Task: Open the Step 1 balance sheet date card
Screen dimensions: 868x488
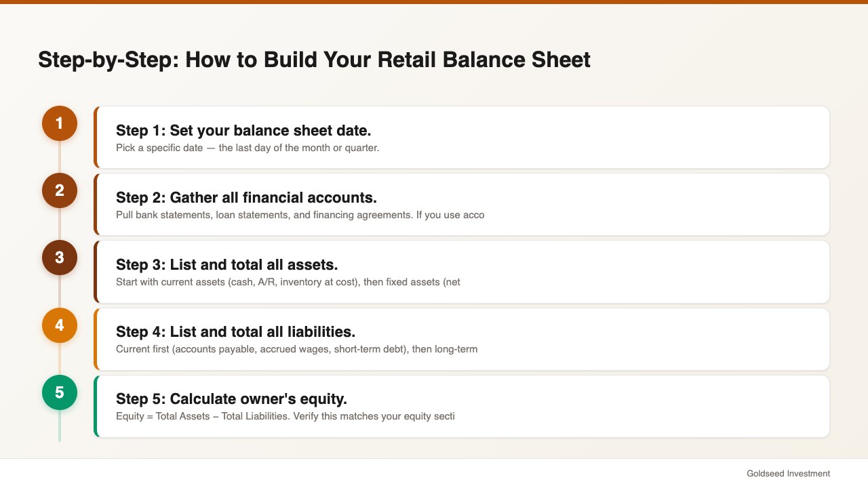Action: click(x=462, y=137)
